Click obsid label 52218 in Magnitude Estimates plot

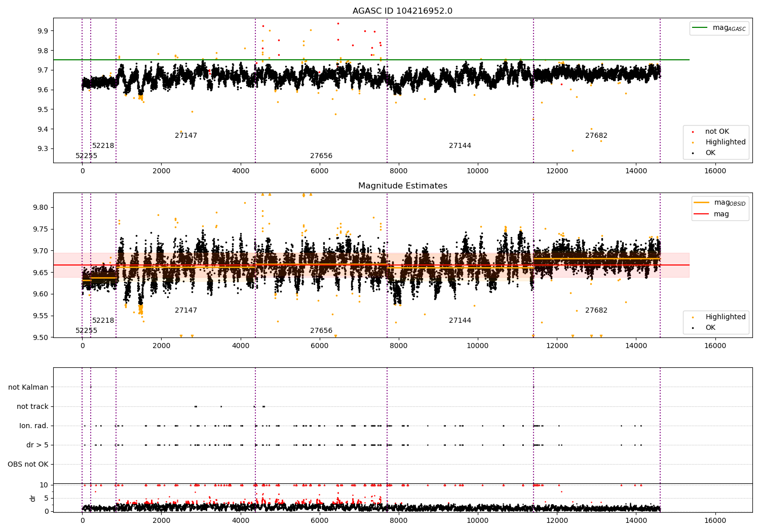point(103,321)
